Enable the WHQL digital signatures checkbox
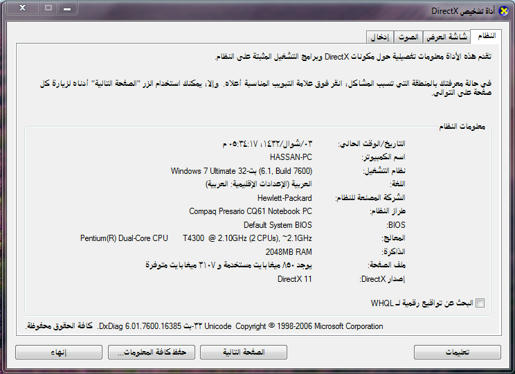This screenshot has height=374, width=515. coord(480,303)
